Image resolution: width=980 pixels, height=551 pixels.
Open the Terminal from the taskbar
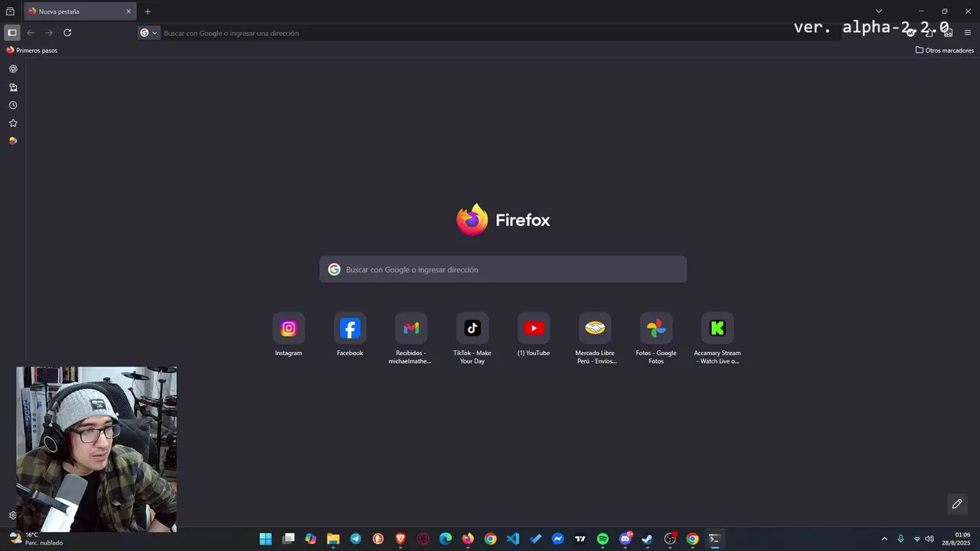tap(714, 539)
